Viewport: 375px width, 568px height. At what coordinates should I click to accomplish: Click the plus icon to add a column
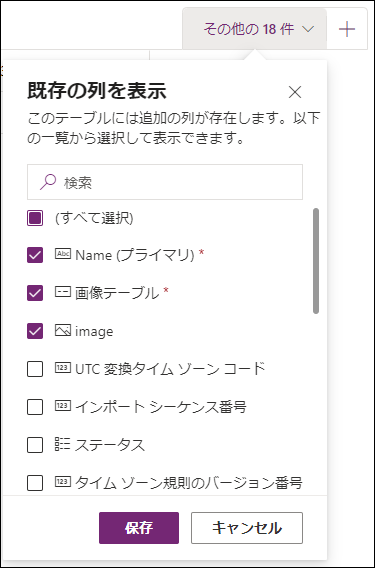coord(347,29)
